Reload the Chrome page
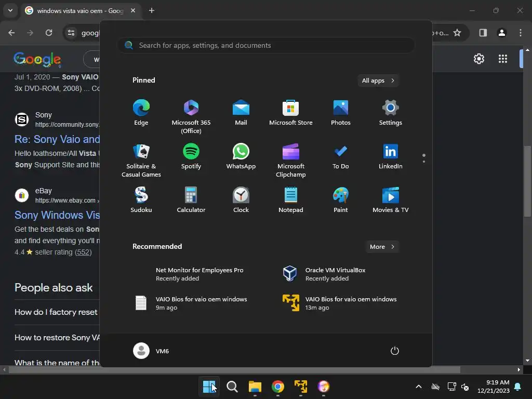Viewport: 532px width, 399px height. point(49,33)
